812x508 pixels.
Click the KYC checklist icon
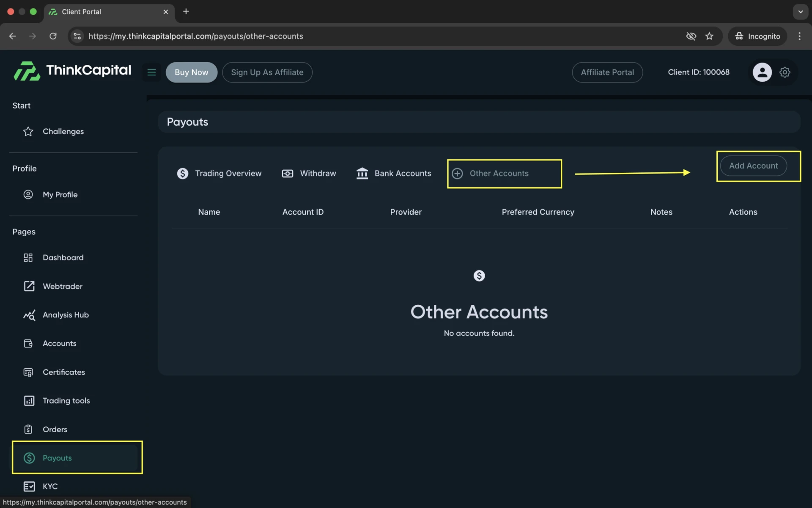click(29, 486)
